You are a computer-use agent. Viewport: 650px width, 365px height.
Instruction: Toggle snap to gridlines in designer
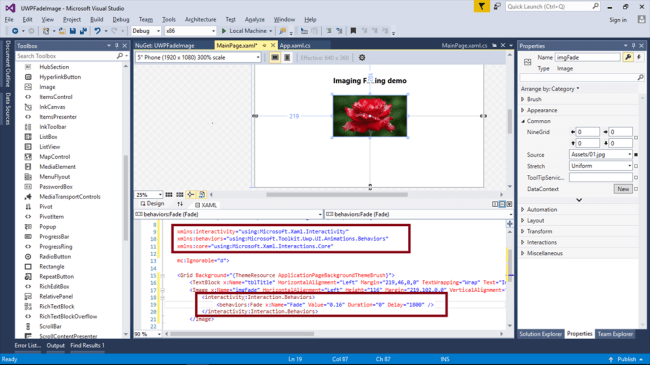coord(179,195)
